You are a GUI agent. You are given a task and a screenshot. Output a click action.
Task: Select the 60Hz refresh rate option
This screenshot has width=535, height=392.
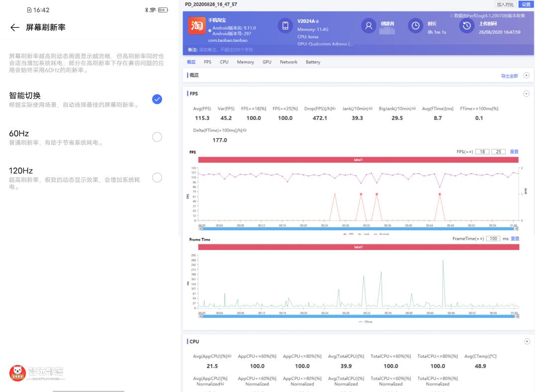tap(157, 137)
